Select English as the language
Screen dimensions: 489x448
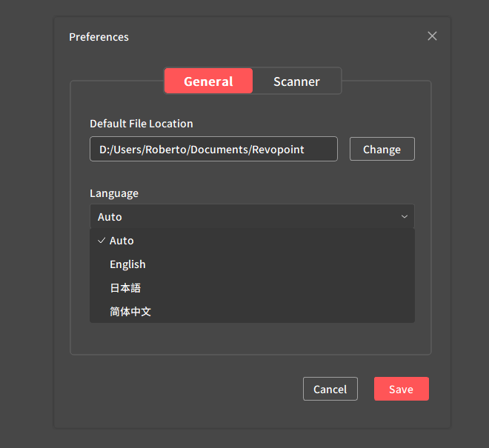coord(127,264)
